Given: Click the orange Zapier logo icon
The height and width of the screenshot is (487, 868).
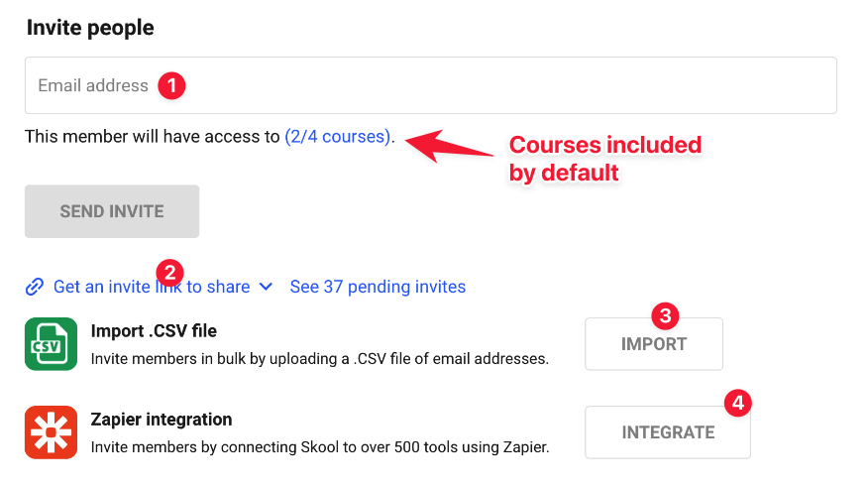Looking at the screenshot, I should click(51, 431).
